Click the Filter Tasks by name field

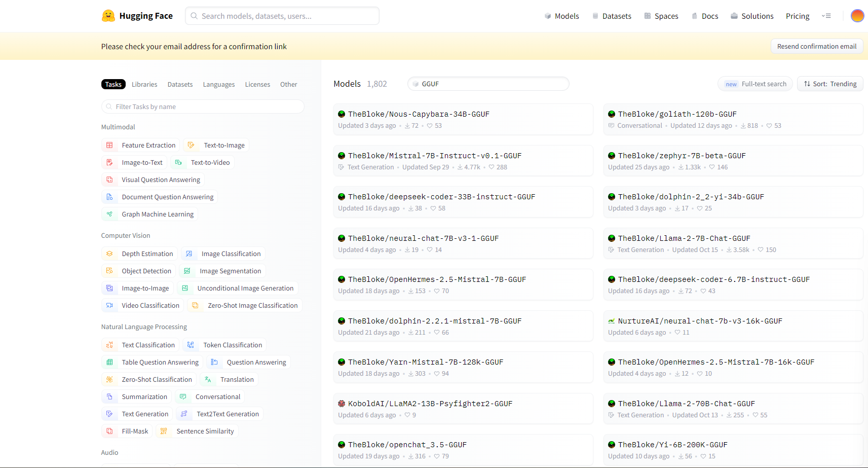pos(203,106)
